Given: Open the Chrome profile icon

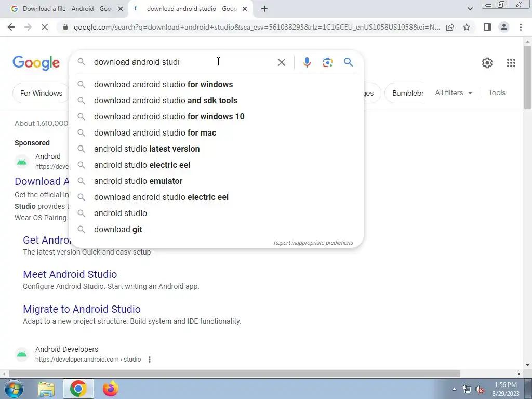Looking at the screenshot, I should coord(504,27).
